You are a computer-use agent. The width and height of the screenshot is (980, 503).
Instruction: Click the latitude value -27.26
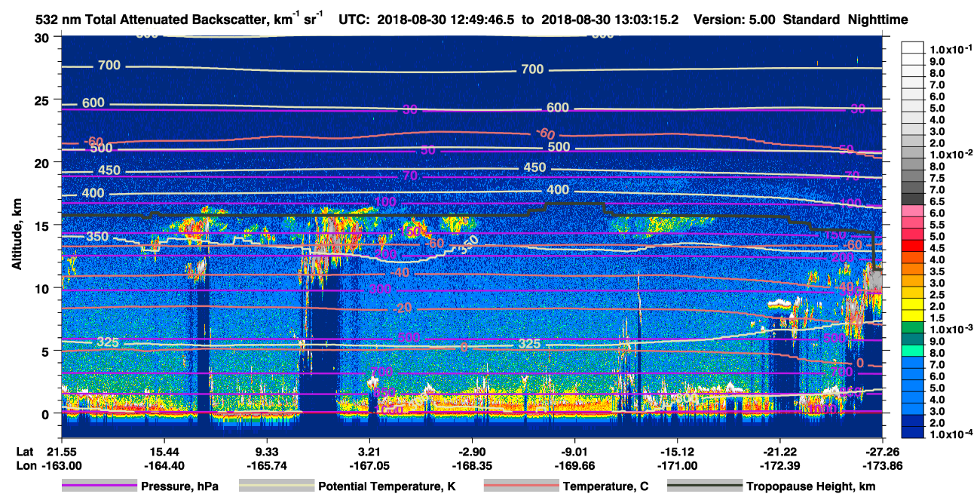[883, 451]
